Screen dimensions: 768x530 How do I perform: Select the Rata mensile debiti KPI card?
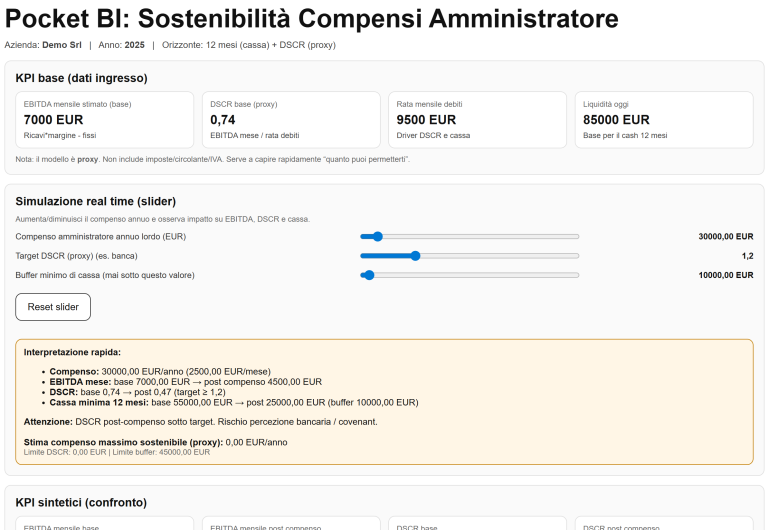pos(477,120)
